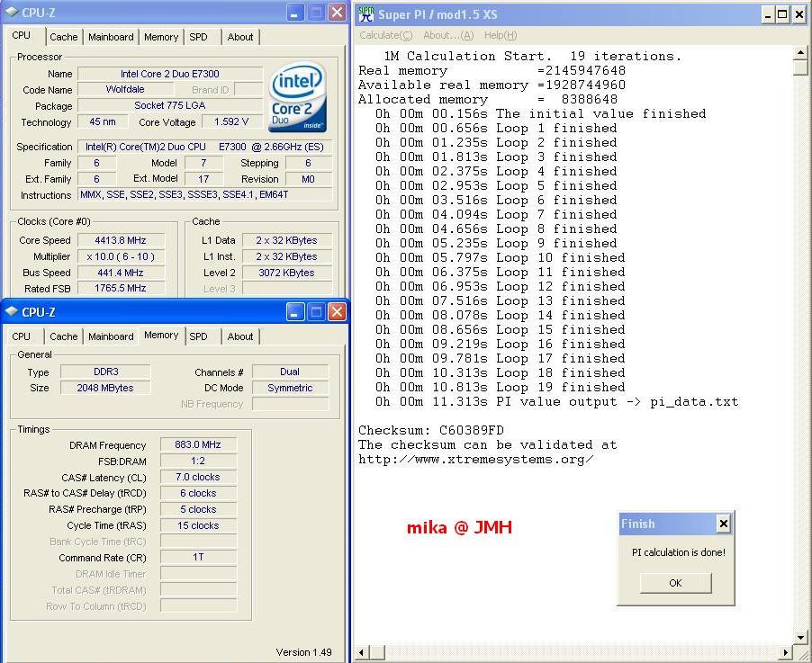Screen dimensions: 812x663
Task: Click the DC Mode value 'Symmetric'
Action: point(290,388)
